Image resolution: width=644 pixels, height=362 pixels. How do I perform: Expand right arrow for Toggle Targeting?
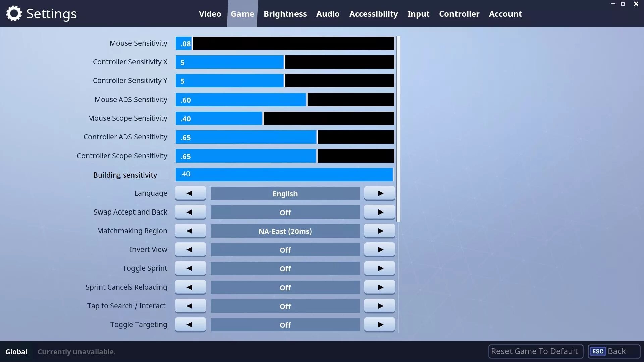tap(380, 325)
